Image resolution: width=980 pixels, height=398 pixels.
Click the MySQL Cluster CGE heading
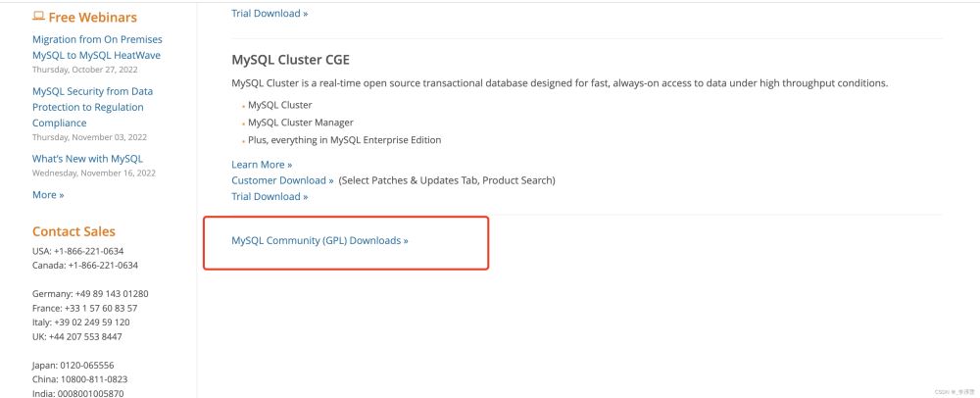(290, 60)
